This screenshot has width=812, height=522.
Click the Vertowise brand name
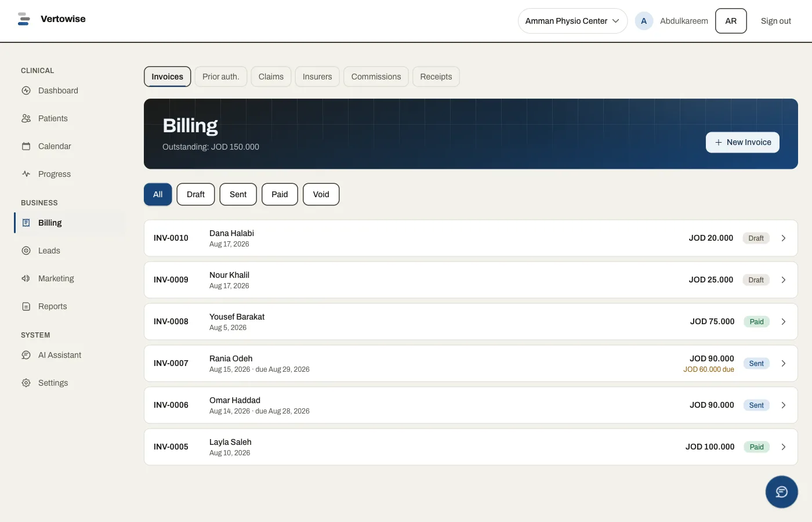pos(63,19)
